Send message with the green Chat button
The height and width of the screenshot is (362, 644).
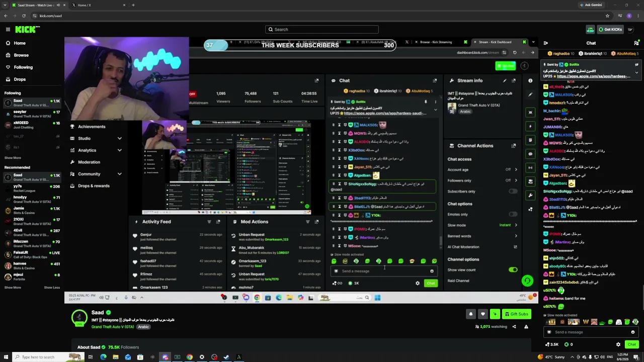click(631, 344)
